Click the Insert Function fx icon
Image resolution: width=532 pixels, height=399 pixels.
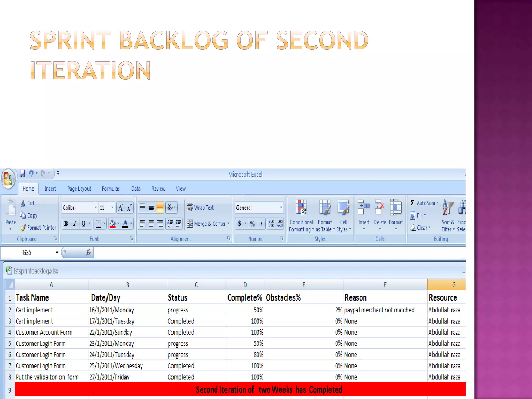pyautogui.click(x=88, y=252)
